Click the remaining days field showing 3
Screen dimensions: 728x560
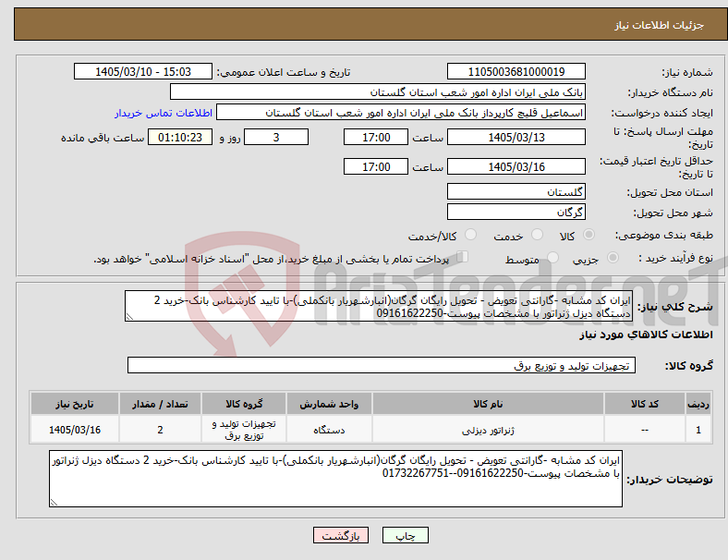tap(276, 137)
